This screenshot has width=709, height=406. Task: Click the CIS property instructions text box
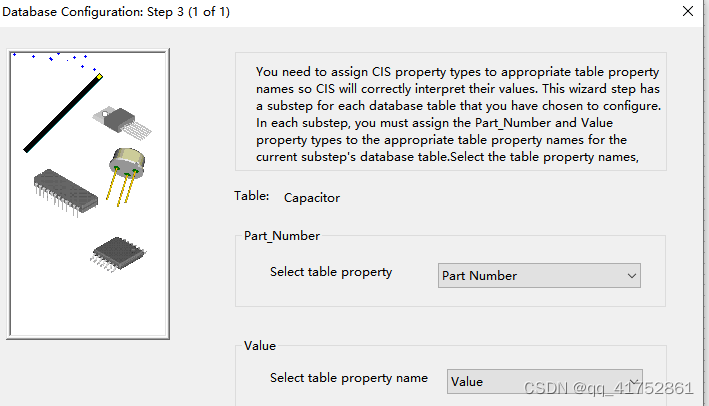tap(451, 112)
